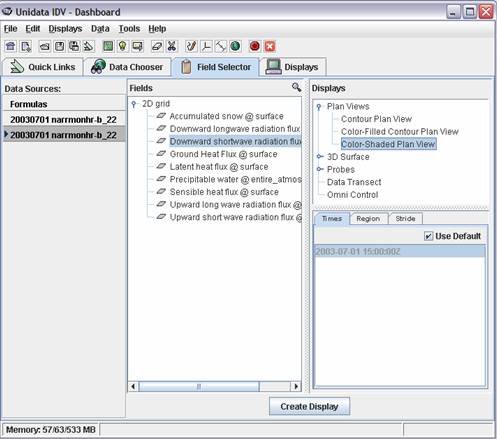
Task: Click the green globe toolbar icon
Action: coord(235,46)
